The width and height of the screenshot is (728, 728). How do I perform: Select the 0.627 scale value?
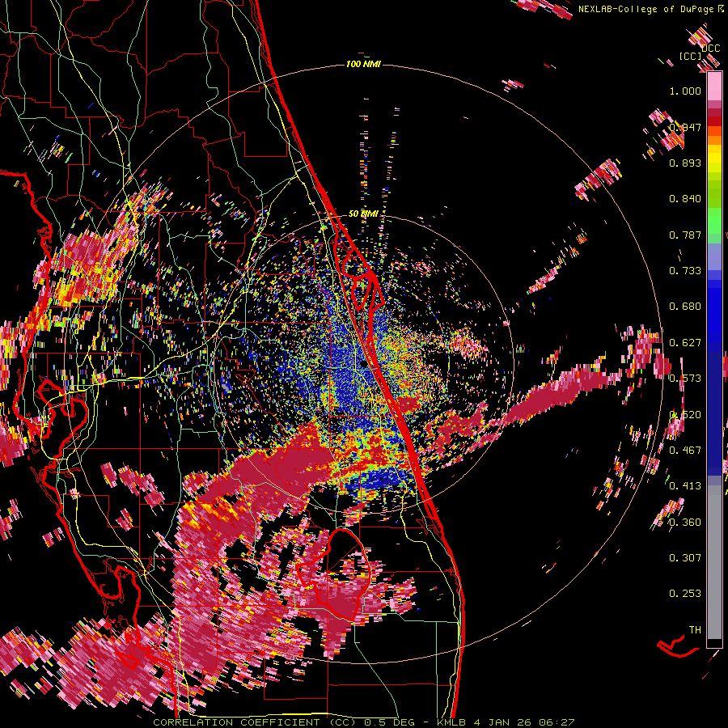tap(685, 343)
